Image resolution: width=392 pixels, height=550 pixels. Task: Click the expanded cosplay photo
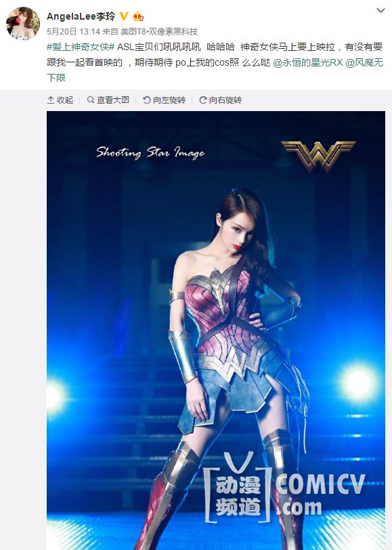tap(216, 331)
